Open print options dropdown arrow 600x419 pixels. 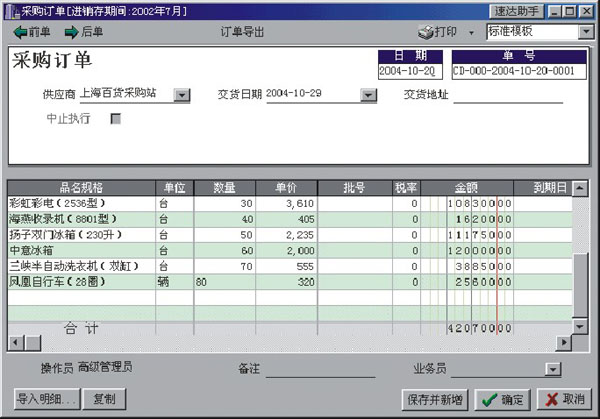470,32
